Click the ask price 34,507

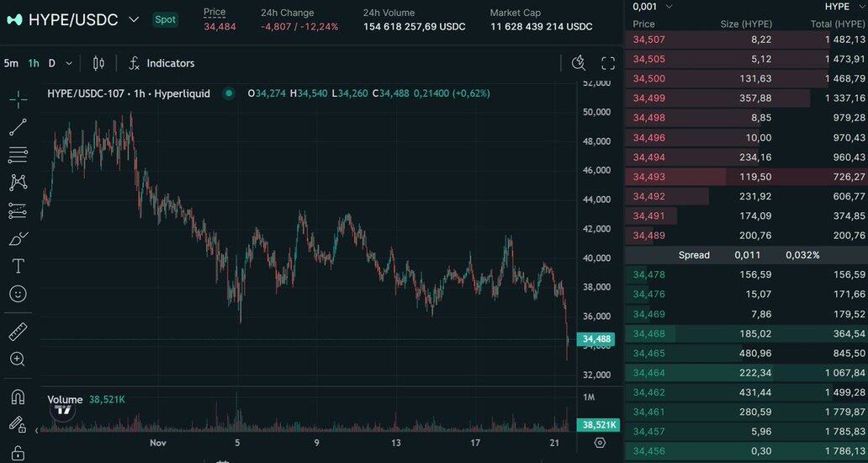[x=648, y=40]
